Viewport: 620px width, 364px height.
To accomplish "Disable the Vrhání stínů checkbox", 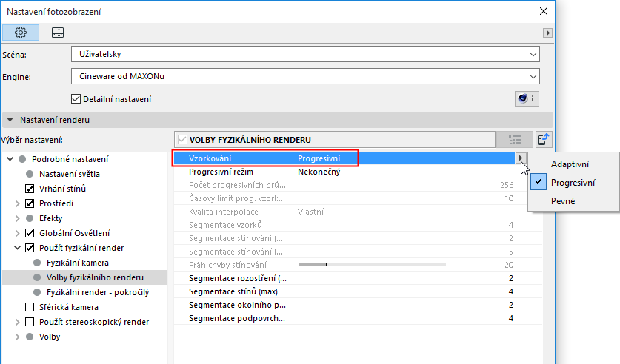I will tap(30, 189).
